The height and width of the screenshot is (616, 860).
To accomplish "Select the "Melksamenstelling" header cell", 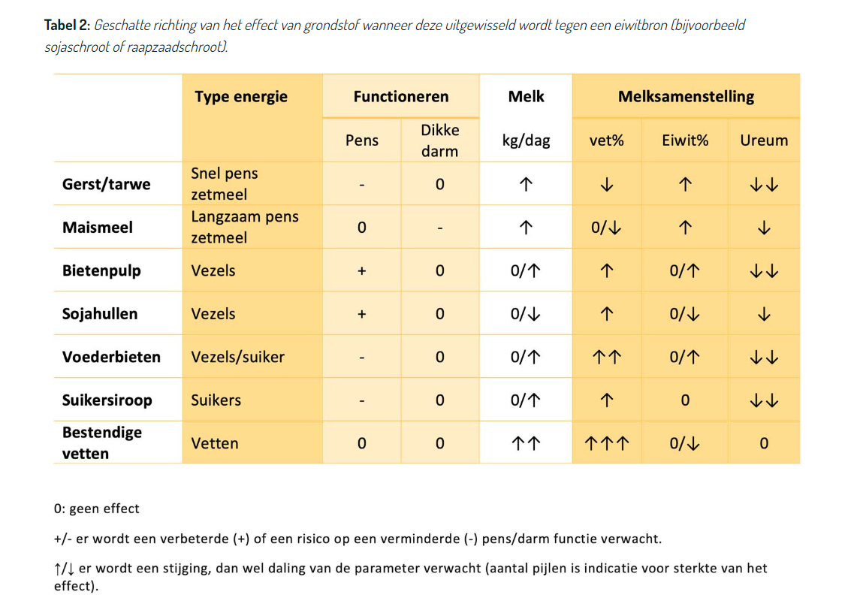I will coord(686,97).
